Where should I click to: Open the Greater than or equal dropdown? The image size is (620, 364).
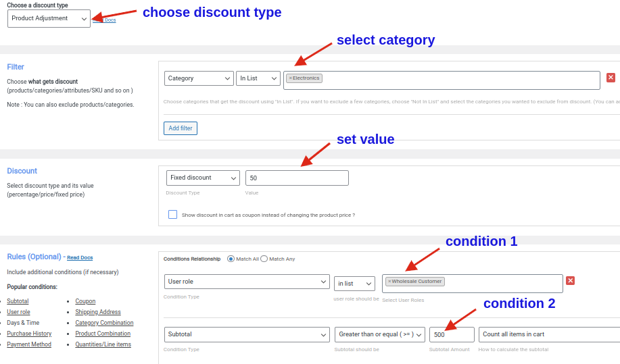coord(379,334)
